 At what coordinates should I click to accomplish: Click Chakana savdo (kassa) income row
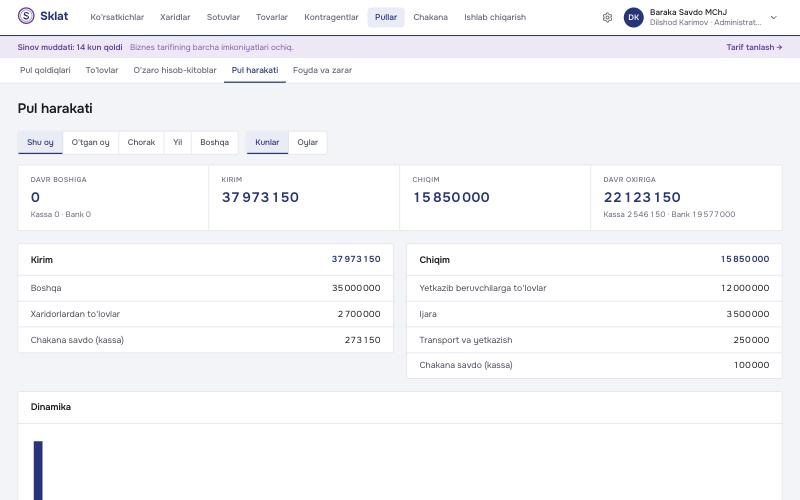pyautogui.click(x=206, y=340)
